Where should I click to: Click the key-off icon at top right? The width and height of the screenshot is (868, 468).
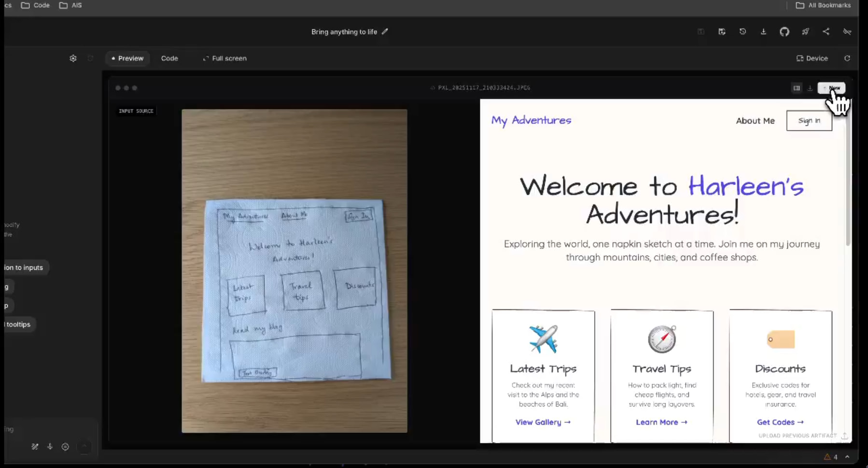point(847,32)
